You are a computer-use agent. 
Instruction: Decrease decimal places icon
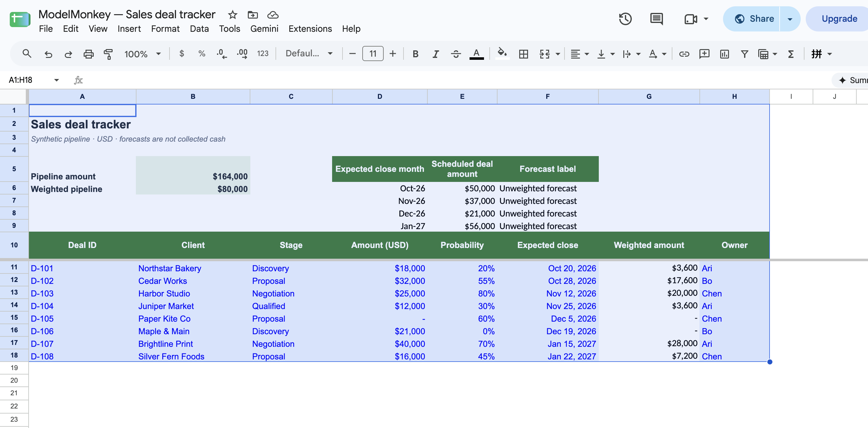(x=221, y=53)
